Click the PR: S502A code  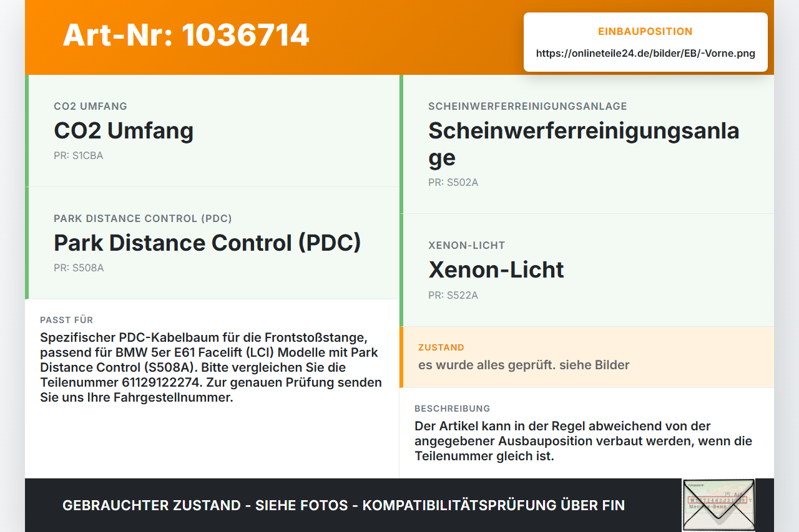click(x=453, y=183)
